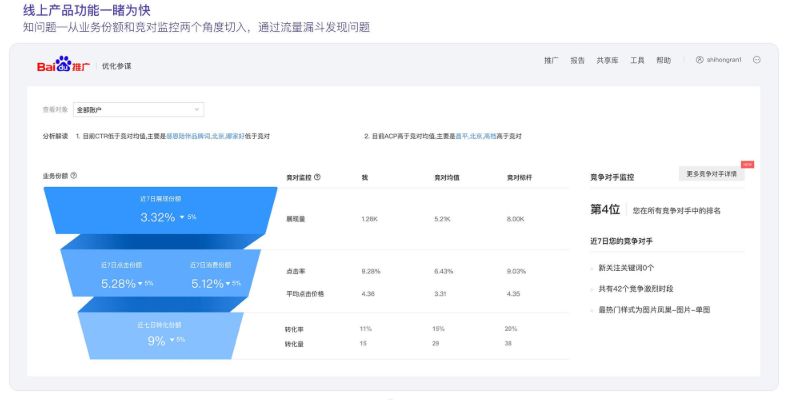Click the user avatar icon beside shihongran1

tap(699, 60)
